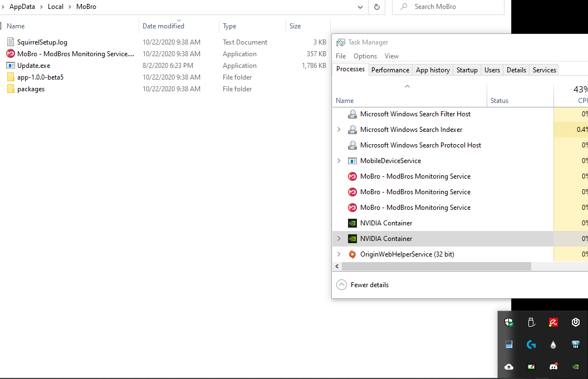Expand the chevron between Local and MoBro
The width and height of the screenshot is (588, 379).
[70, 7]
